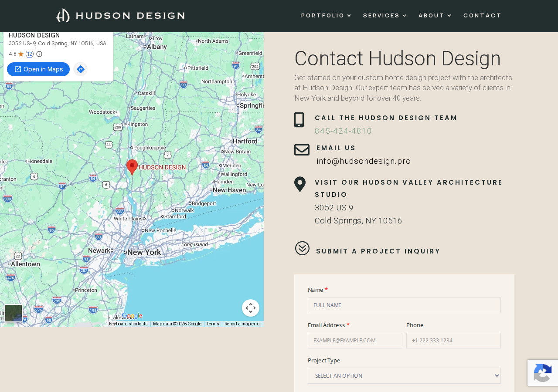558x392 pixels.
Task: Click HUDSON DESIGN title in map card
Action: 34,35
